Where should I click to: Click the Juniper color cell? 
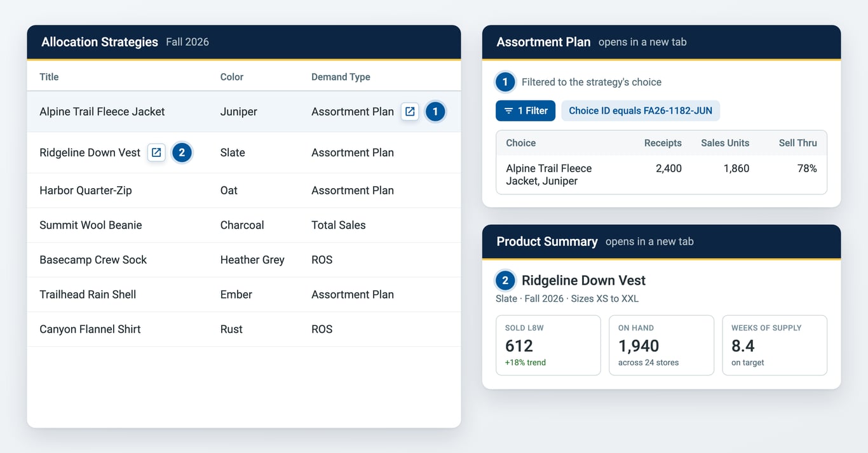[239, 111]
